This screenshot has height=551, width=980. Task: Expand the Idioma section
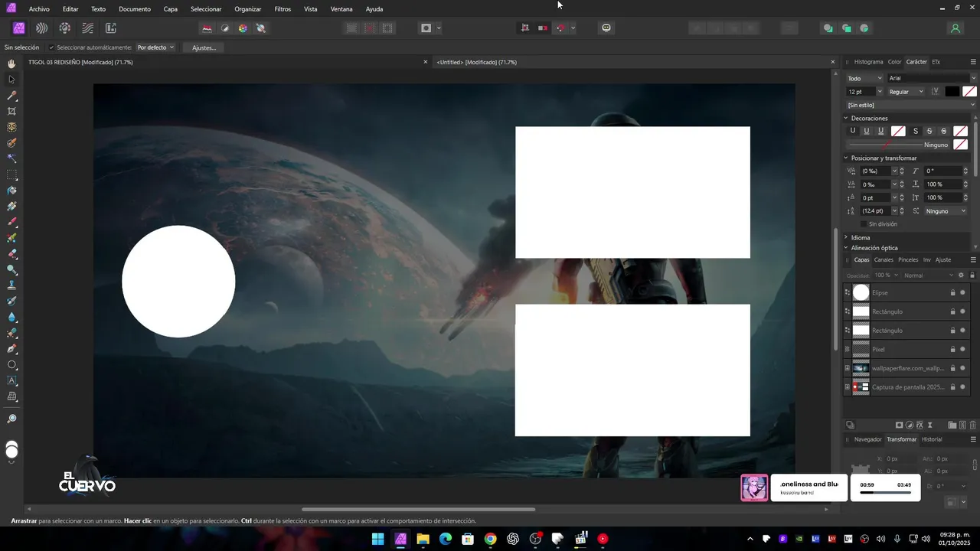[846, 237]
